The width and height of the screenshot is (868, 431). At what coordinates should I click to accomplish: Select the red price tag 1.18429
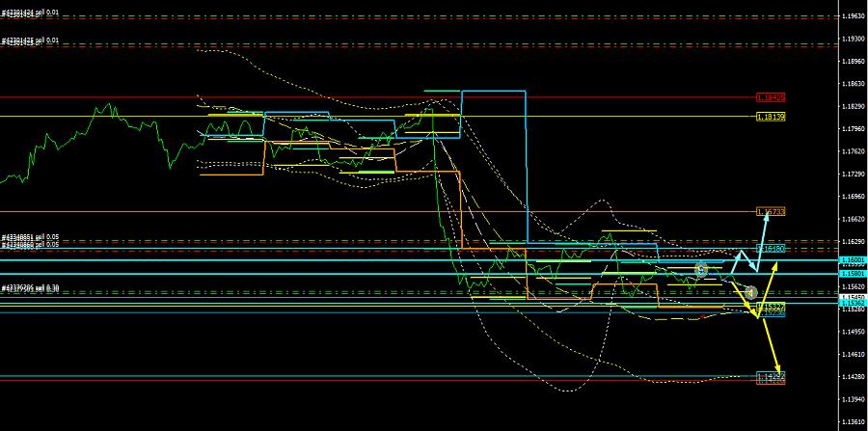[771, 97]
